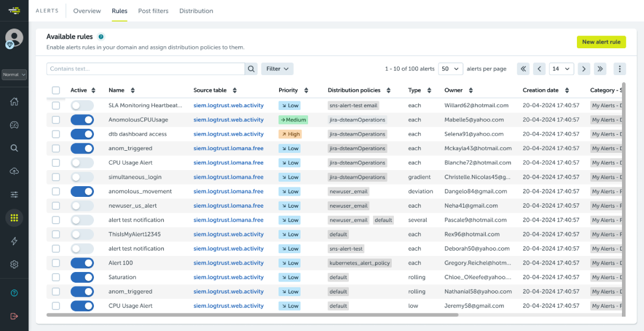Click the logout icon in sidebar
This screenshot has width=644, height=331.
tap(14, 316)
